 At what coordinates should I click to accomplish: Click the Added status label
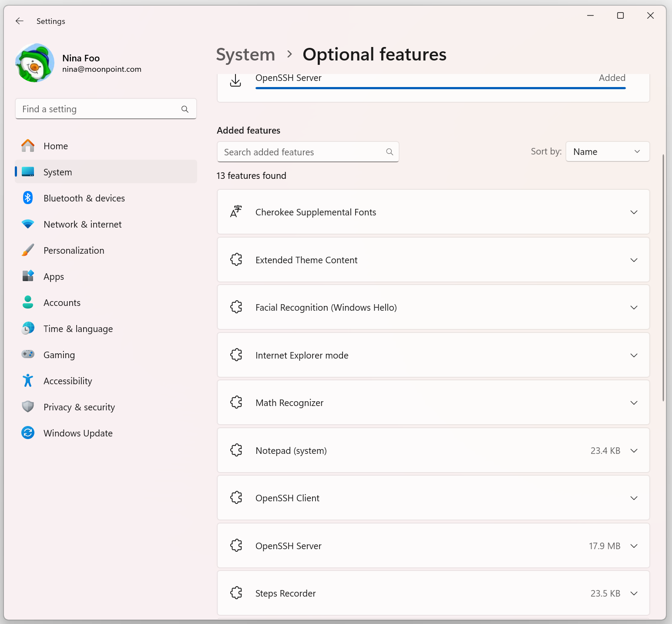[612, 78]
